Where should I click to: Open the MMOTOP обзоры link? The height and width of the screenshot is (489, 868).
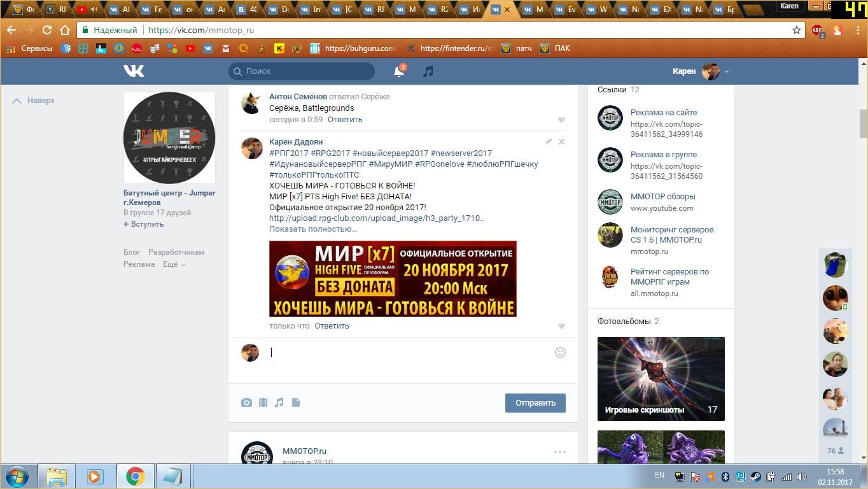(x=662, y=196)
